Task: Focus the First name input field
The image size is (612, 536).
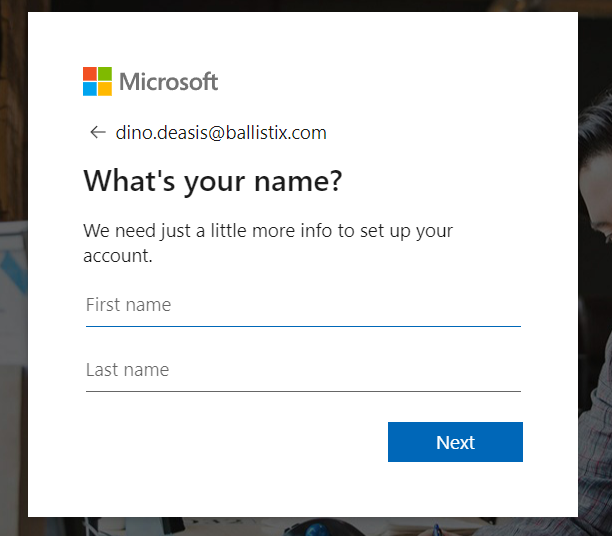Action: coord(303,306)
